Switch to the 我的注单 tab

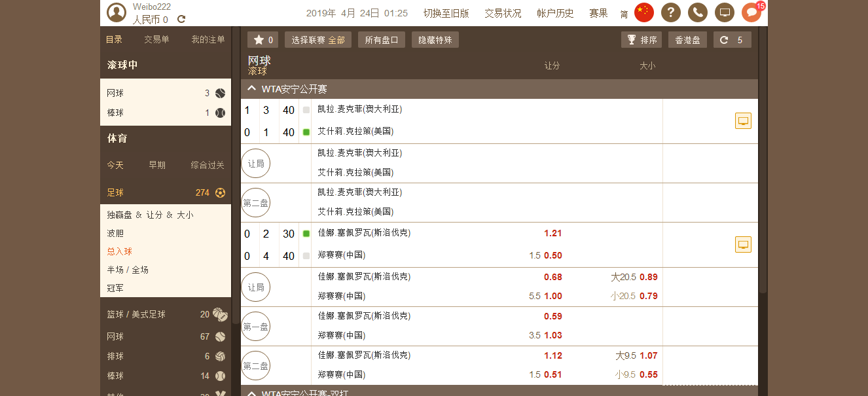coord(208,39)
